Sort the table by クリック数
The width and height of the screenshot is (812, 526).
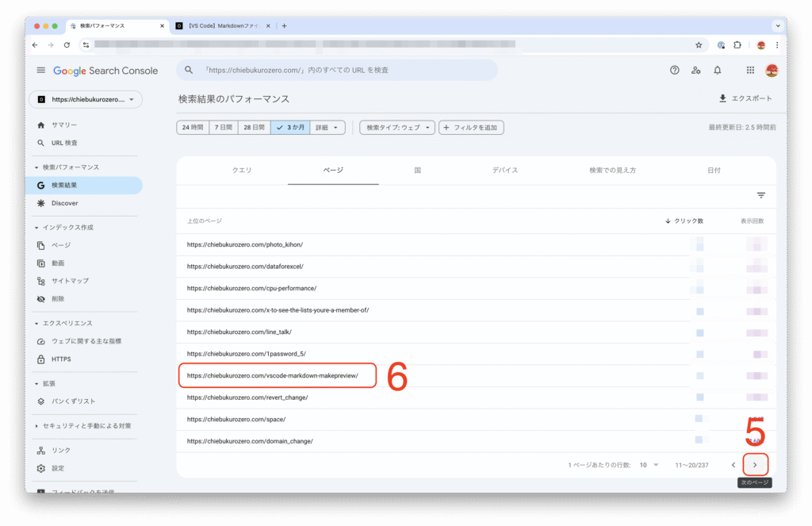pyautogui.click(x=684, y=221)
